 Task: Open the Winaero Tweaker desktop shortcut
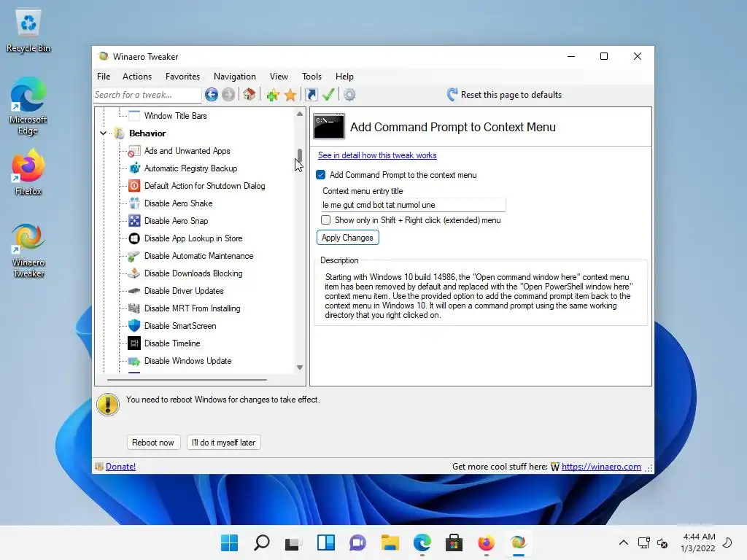(28, 251)
